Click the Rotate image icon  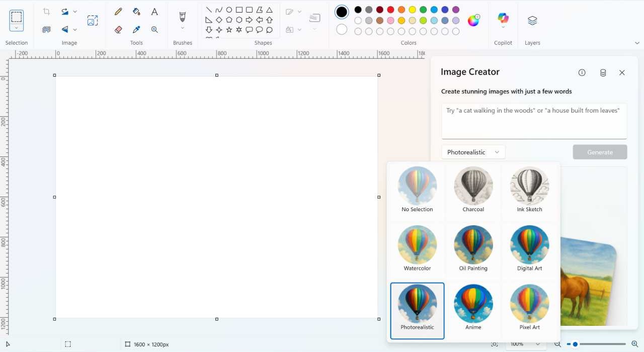(64, 11)
